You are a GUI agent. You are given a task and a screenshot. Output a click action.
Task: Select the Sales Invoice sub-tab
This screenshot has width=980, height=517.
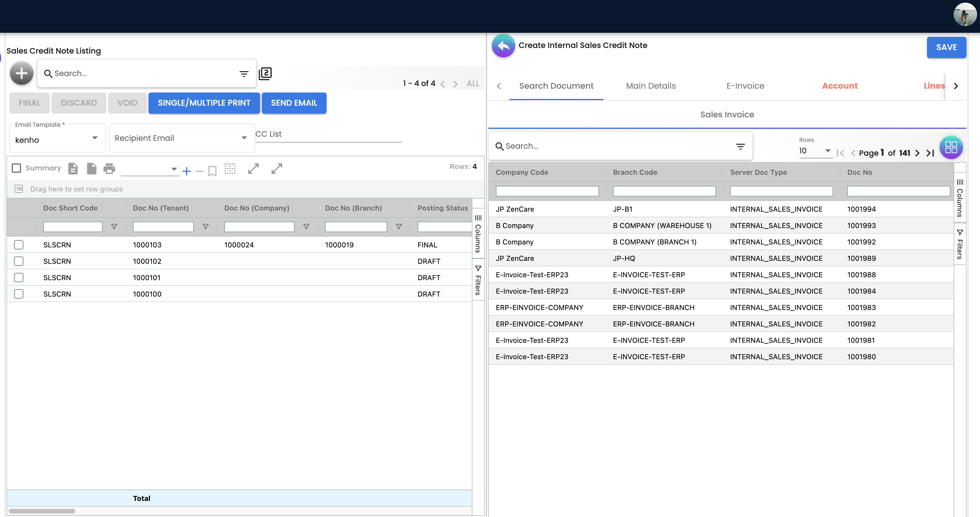point(727,115)
